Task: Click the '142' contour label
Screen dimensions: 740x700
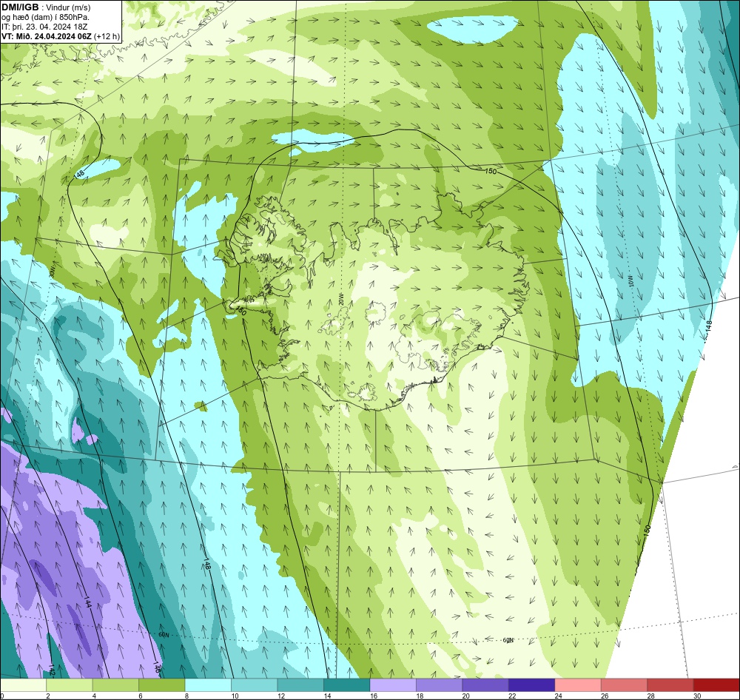Action: click(x=52, y=670)
